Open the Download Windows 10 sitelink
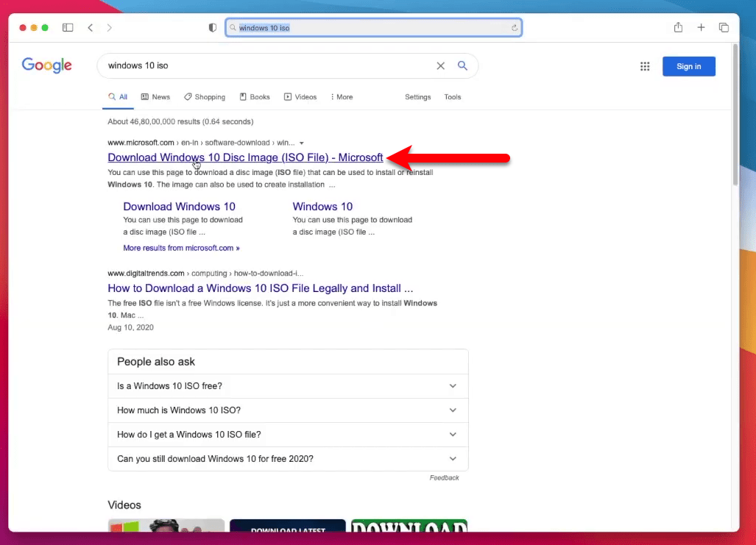 tap(180, 206)
